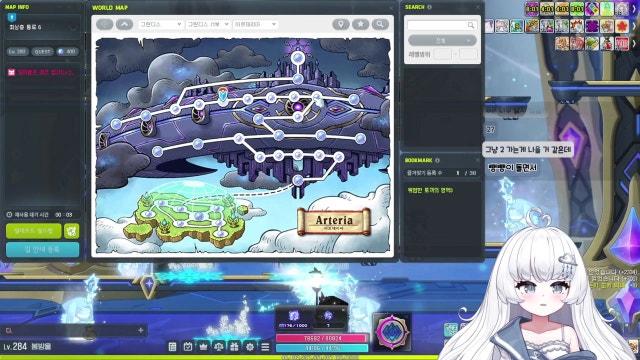
Task: Open the crown icon in bottom menu bar
Action: tap(203, 347)
